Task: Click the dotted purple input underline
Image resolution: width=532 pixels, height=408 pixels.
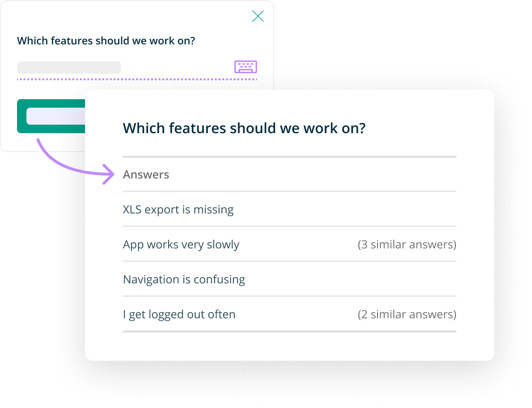Action: tap(137, 79)
